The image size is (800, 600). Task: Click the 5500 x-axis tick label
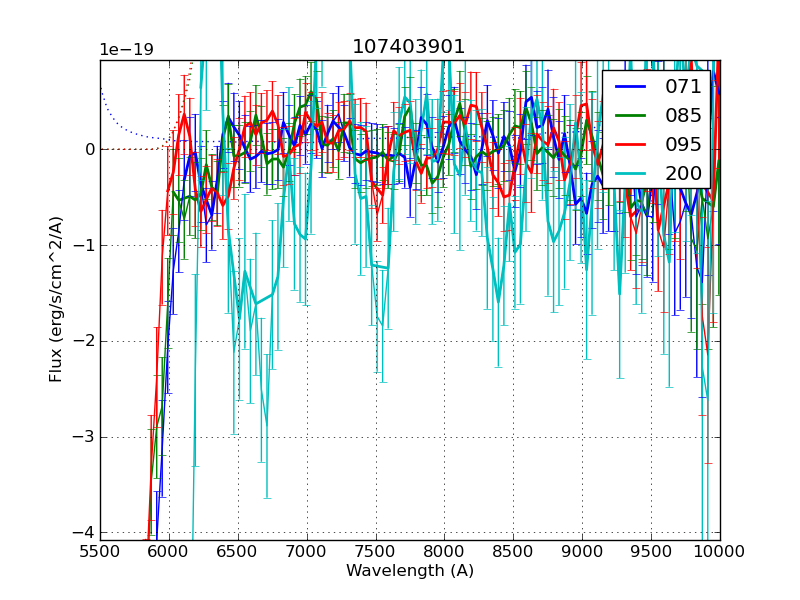click(x=100, y=551)
